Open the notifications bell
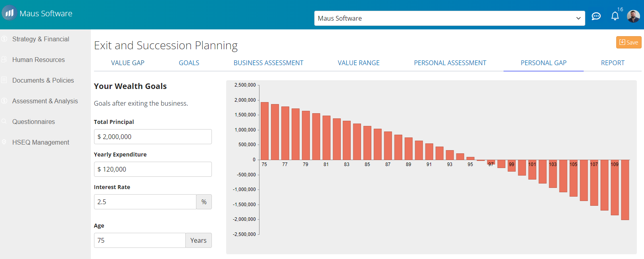 click(615, 16)
